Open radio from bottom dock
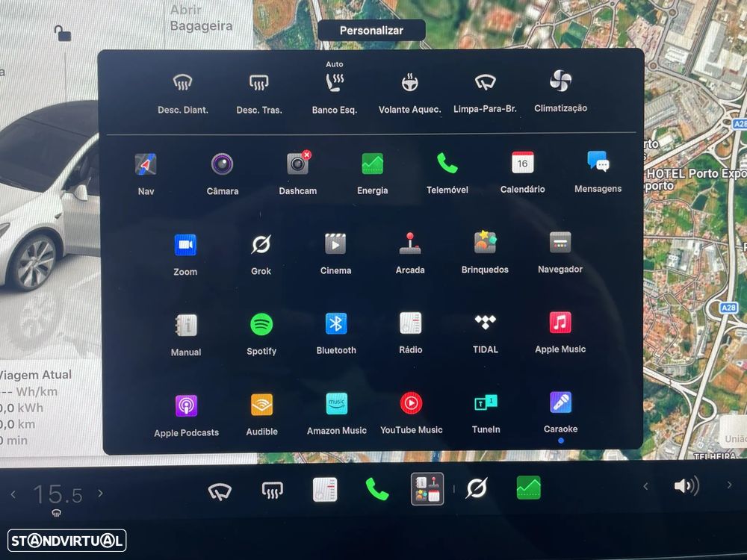The height and width of the screenshot is (560, 747). pos(325,490)
